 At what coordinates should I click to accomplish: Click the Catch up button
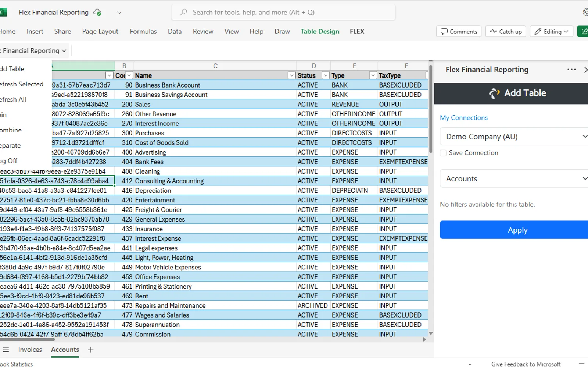(506, 31)
